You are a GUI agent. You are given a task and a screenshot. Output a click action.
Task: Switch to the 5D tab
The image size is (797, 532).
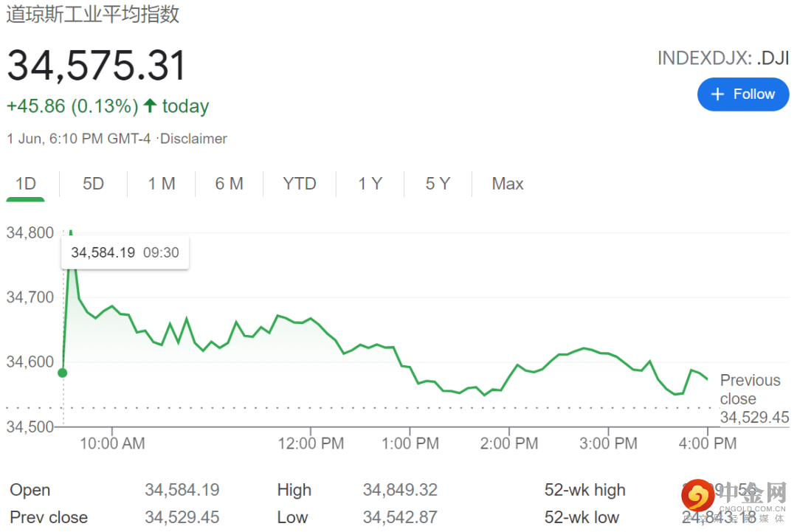pos(93,184)
